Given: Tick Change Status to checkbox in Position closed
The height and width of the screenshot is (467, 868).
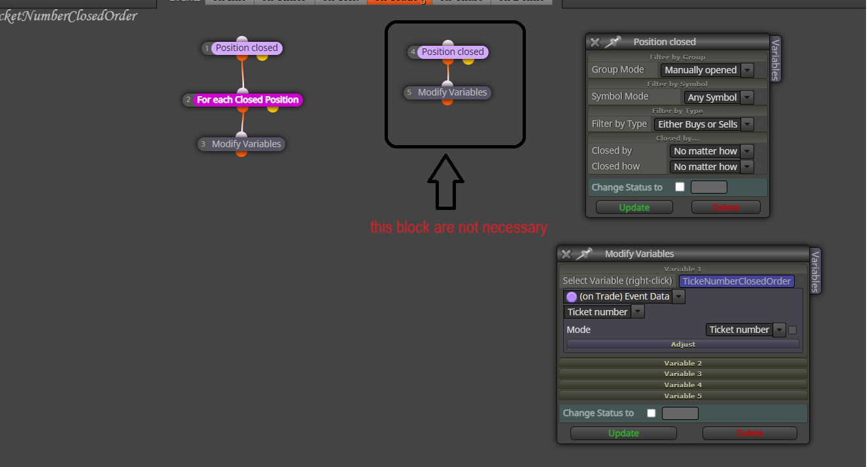Looking at the screenshot, I should pyautogui.click(x=680, y=187).
